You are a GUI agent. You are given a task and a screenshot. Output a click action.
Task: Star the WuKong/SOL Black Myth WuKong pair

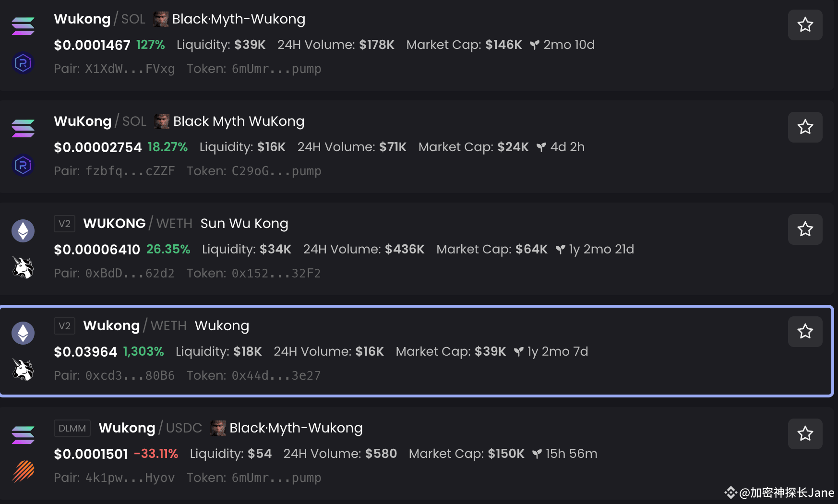click(805, 127)
